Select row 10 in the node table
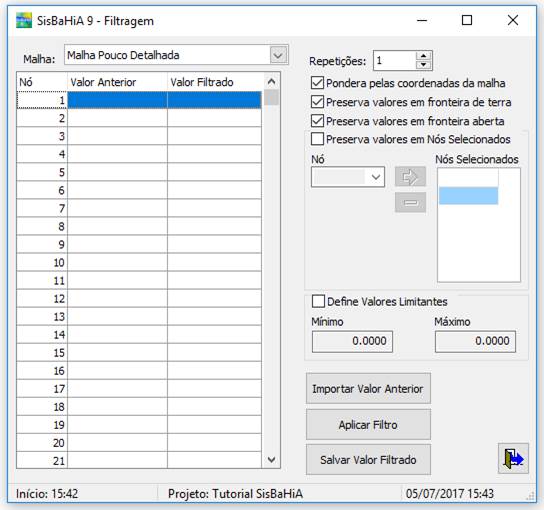Image resolution: width=544 pixels, height=510 pixels. [x=139, y=262]
